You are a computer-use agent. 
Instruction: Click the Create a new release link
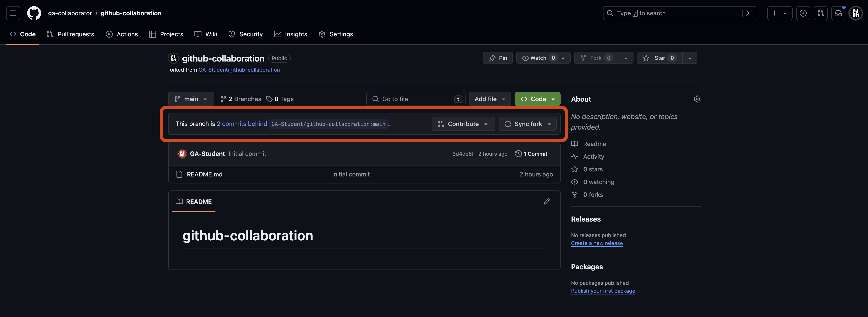point(597,243)
